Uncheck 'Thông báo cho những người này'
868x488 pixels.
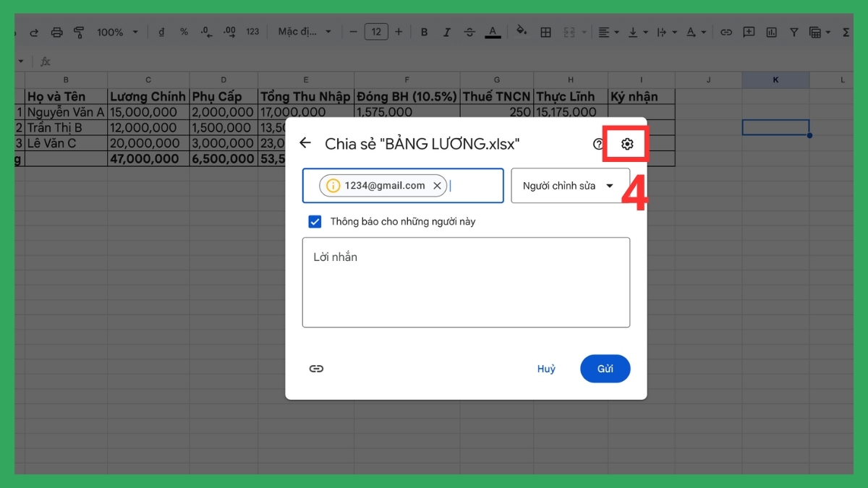coord(315,221)
